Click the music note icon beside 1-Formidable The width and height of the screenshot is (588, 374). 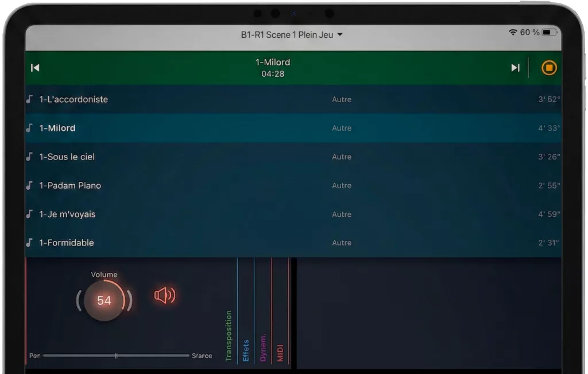coord(30,243)
